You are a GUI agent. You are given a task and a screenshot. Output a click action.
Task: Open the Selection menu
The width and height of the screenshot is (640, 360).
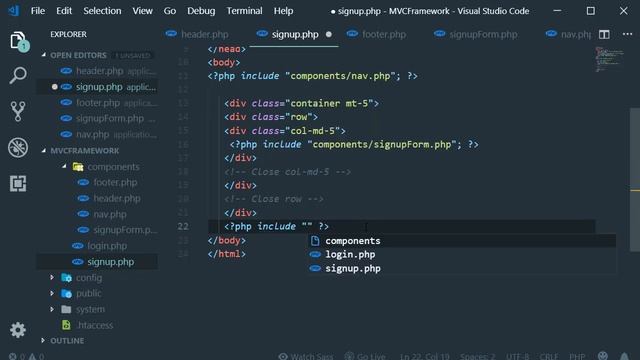[x=102, y=11]
